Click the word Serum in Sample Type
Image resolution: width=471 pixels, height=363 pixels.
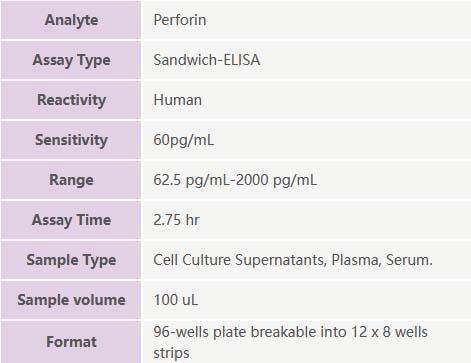pos(409,260)
